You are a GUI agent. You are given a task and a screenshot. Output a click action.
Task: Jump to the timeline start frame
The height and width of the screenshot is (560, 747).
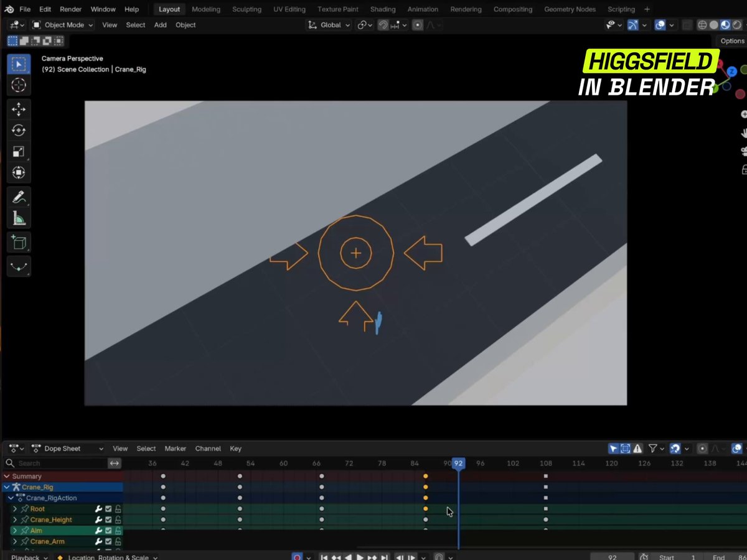coord(324,558)
